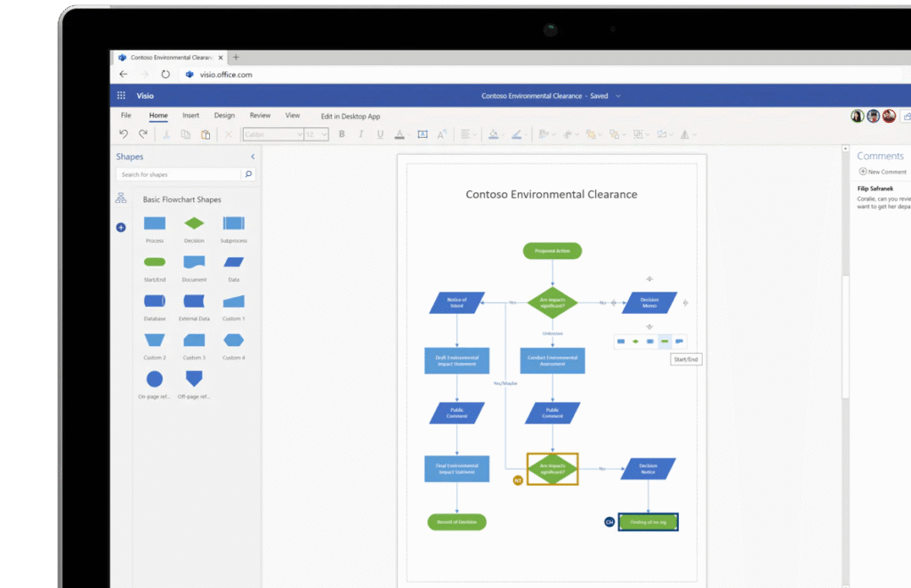The image size is (911, 588).
Task: Switch to the View tab
Action: click(292, 116)
